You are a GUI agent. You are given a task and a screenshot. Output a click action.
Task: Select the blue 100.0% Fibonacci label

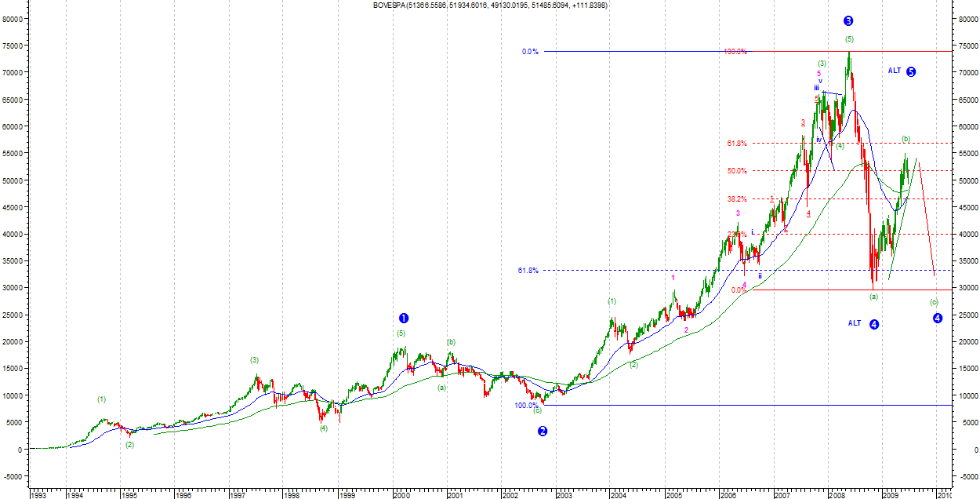point(526,406)
